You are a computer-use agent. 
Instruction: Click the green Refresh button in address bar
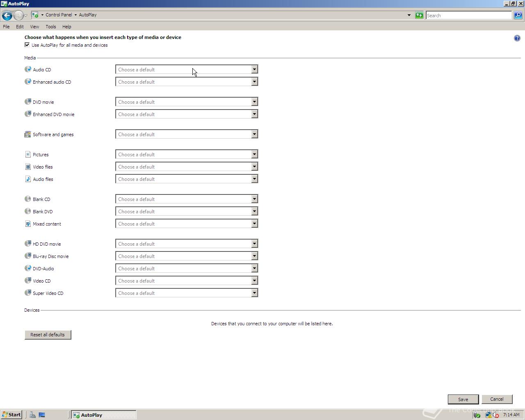click(419, 15)
